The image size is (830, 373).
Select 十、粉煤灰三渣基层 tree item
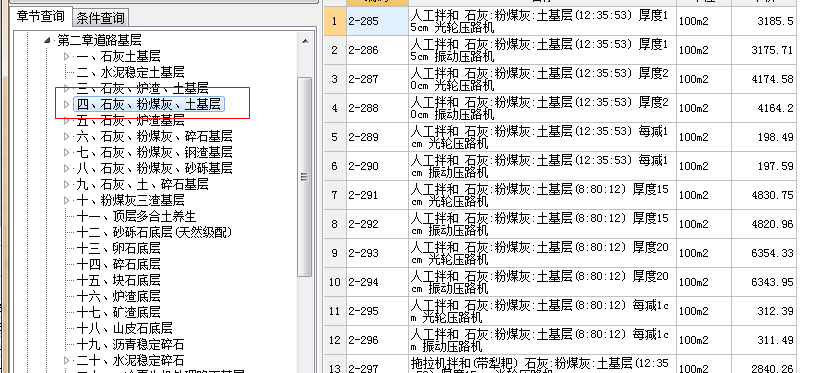(130, 200)
